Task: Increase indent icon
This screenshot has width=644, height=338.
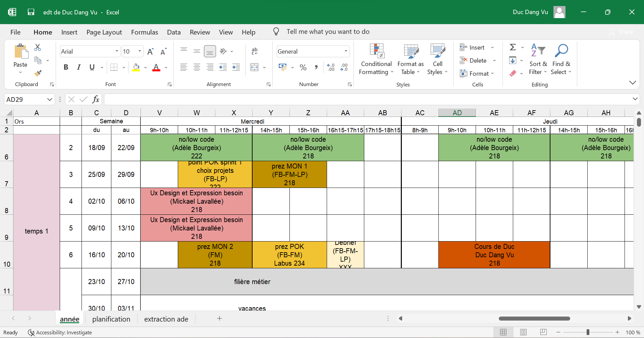Action: point(236,67)
